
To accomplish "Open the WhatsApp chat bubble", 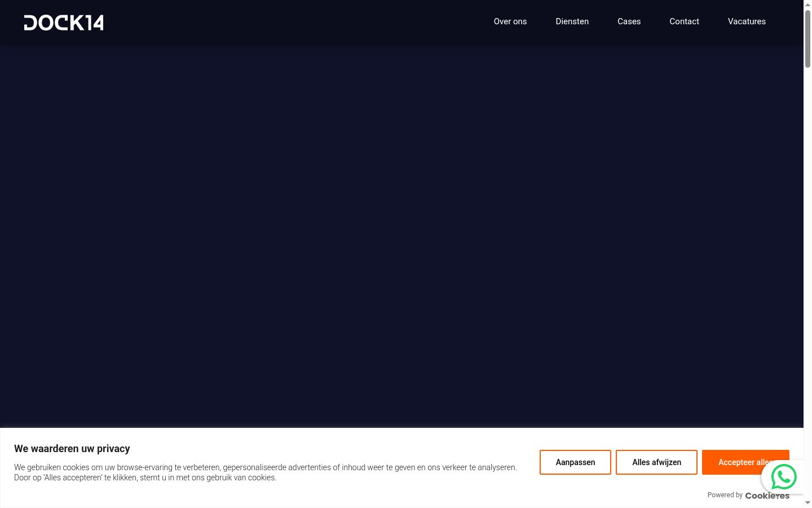I will pyautogui.click(x=784, y=477).
